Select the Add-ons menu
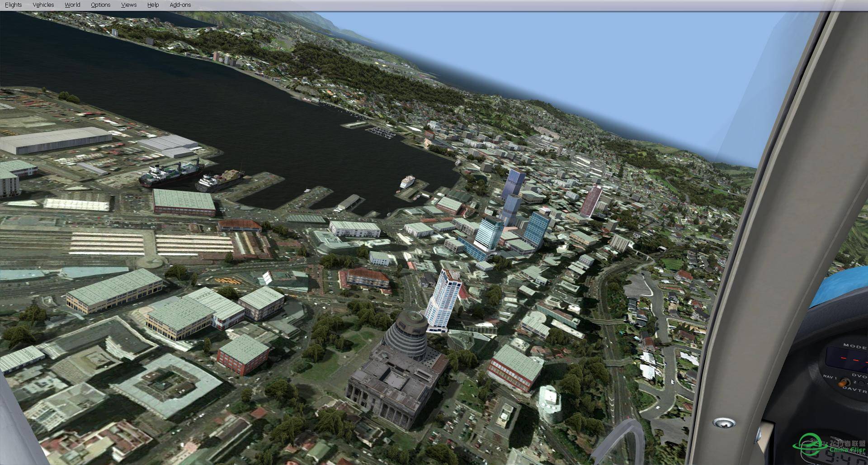The width and height of the screenshot is (868, 465). (180, 5)
